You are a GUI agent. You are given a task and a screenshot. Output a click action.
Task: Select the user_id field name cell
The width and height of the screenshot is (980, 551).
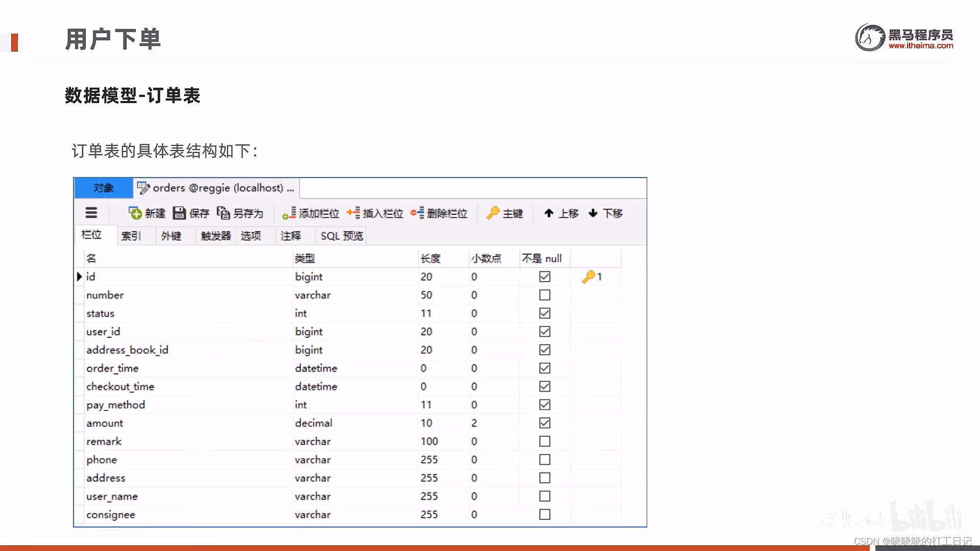[188, 332]
